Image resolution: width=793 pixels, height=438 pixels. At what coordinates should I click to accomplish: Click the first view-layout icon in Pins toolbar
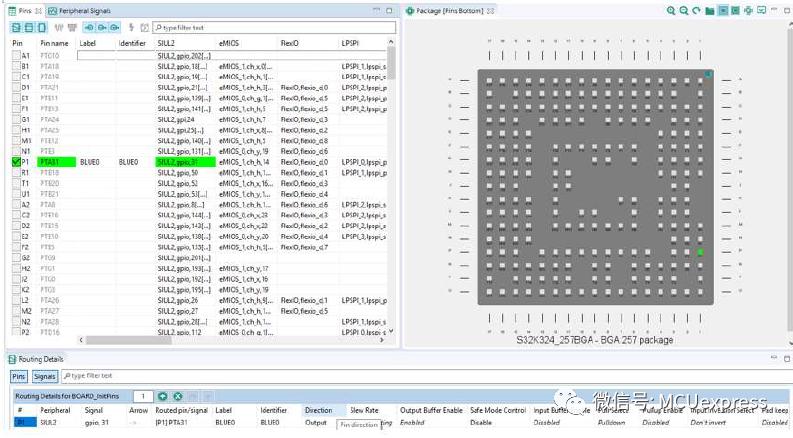(x=16, y=27)
